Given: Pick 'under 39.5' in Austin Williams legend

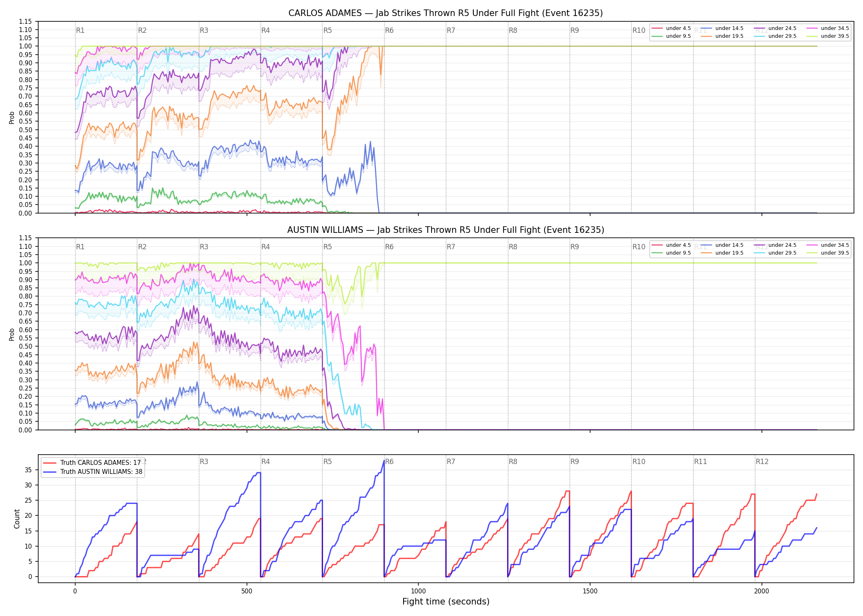Looking at the screenshot, I should 828,253.
